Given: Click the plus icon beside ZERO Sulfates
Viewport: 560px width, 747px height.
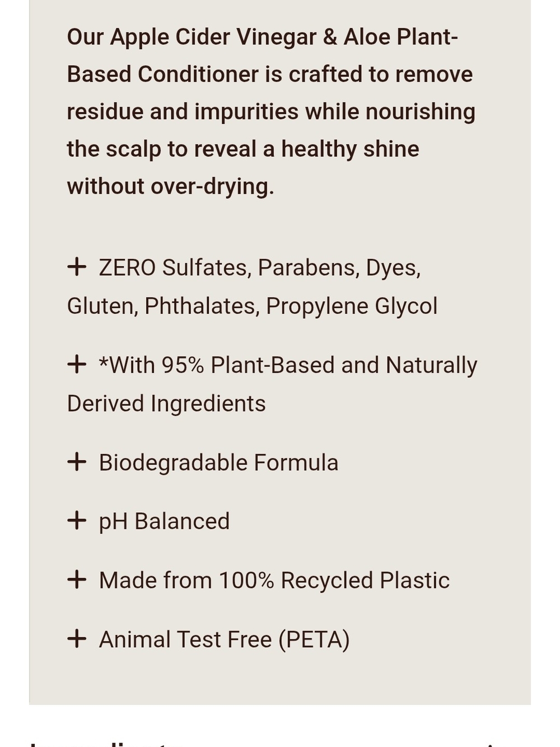Looking at the screenshot, I should coord(77,267).
